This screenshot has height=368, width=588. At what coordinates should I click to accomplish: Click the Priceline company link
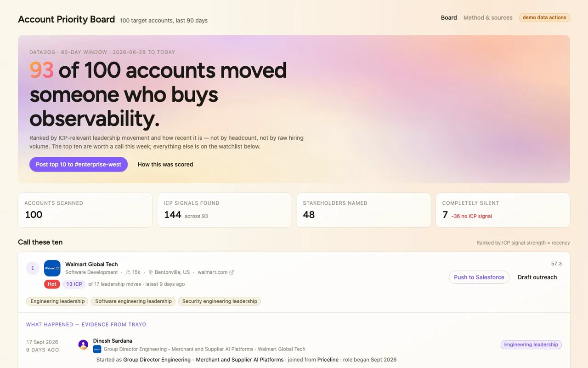coord(328,360)
